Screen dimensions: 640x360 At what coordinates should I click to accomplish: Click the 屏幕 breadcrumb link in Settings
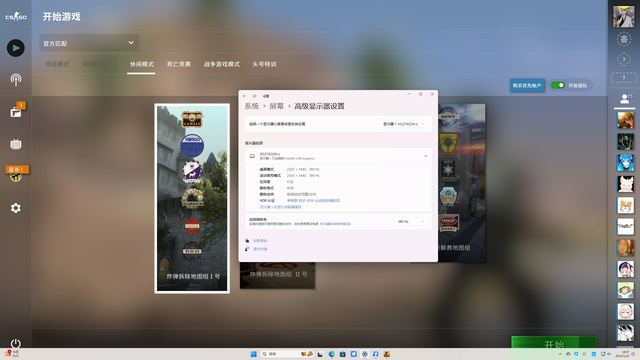pos(276,106)
